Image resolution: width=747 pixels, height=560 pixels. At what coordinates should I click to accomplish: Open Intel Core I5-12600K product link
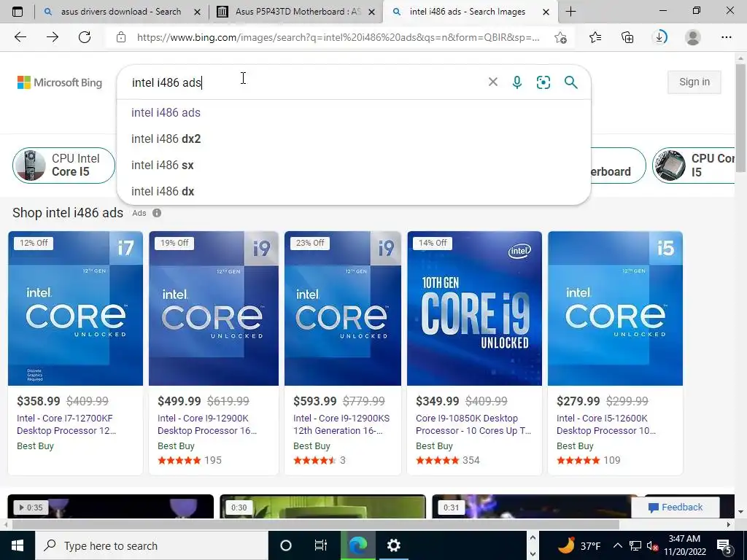click(x=606, y=424)
